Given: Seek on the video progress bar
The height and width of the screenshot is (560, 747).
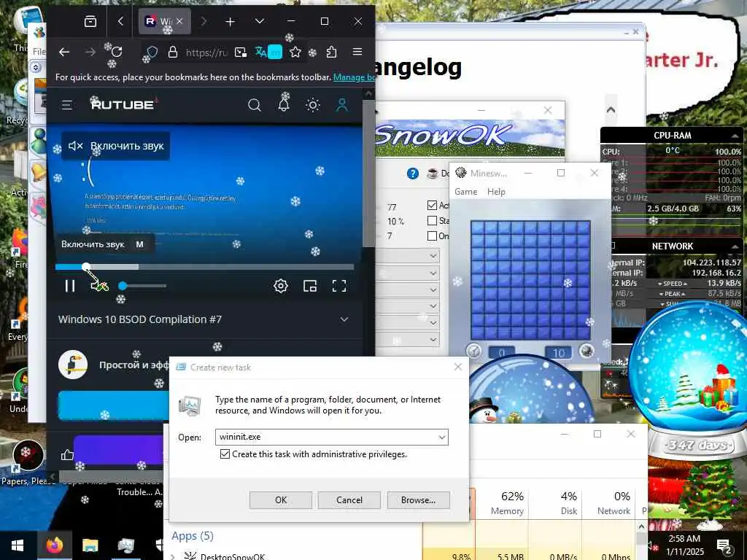Looking at the screenshot, I should (204, 267).
